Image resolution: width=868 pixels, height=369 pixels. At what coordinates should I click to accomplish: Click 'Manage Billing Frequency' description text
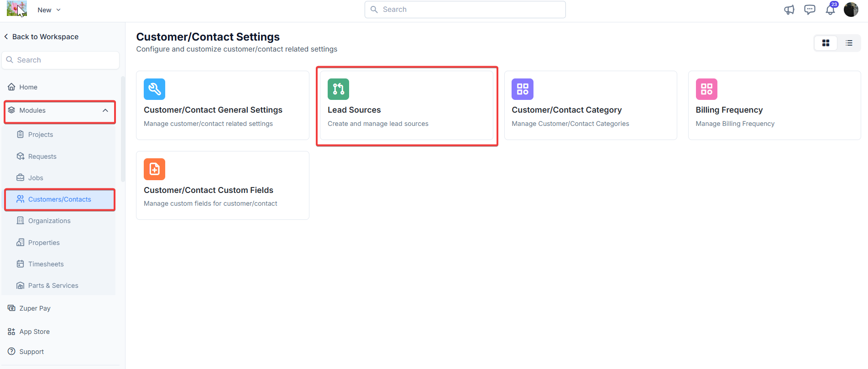pyautogui.click(x=735, y=124)
